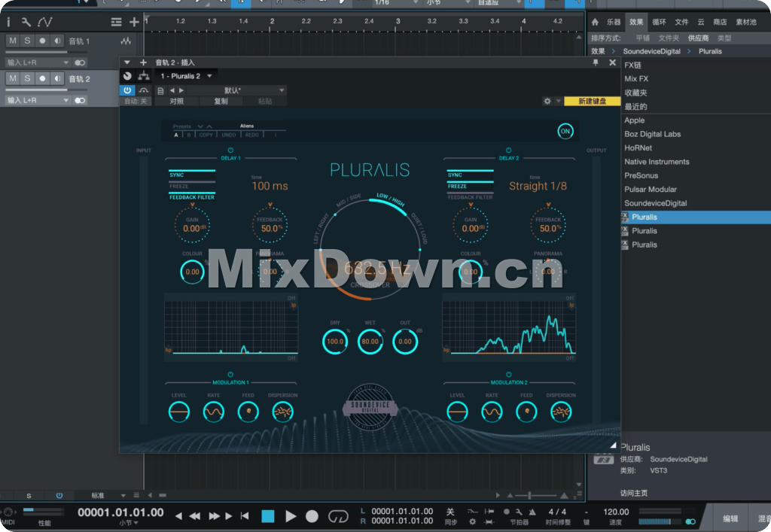Click Modulation 2 DISPERSION knob

pos(561,412)
